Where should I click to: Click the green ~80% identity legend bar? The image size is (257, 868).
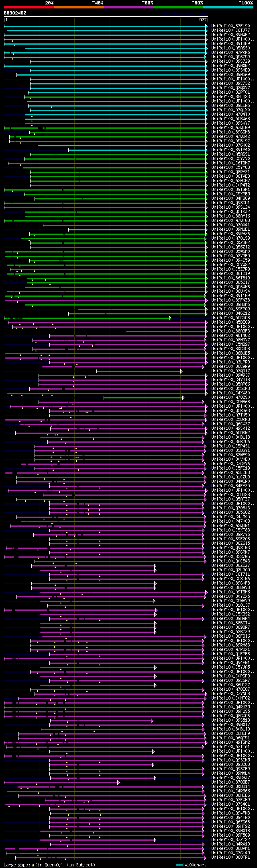pyautogui.click(x=178, y=7)
